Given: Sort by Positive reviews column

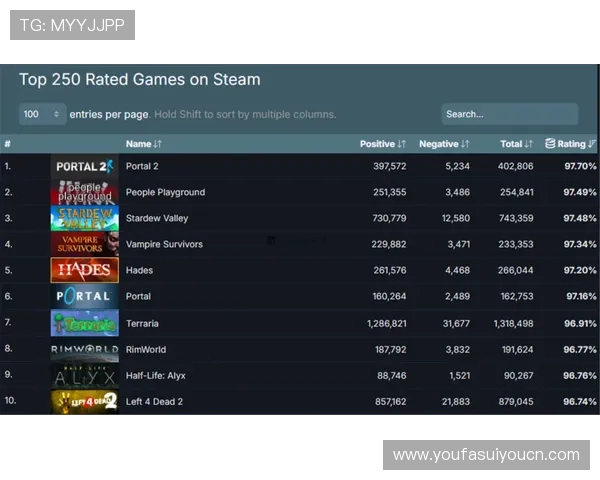Looking at the screenshot, I should [x=383, y=144].
